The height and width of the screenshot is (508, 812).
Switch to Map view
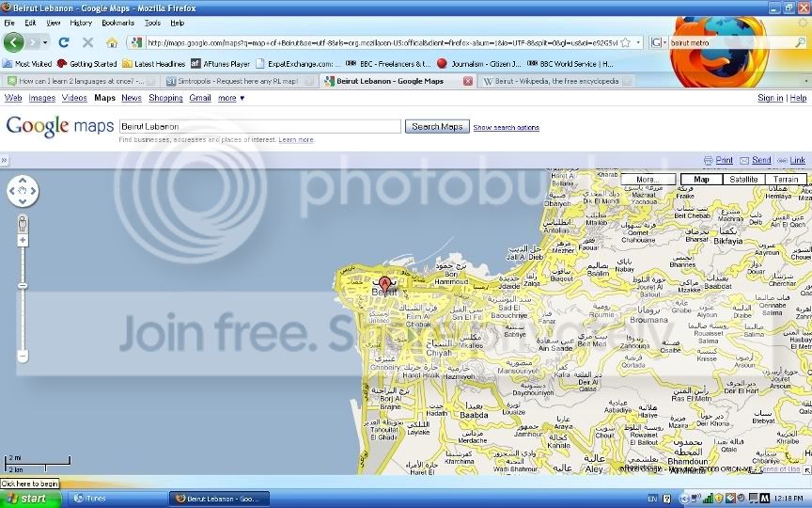[x=701, y=180]
